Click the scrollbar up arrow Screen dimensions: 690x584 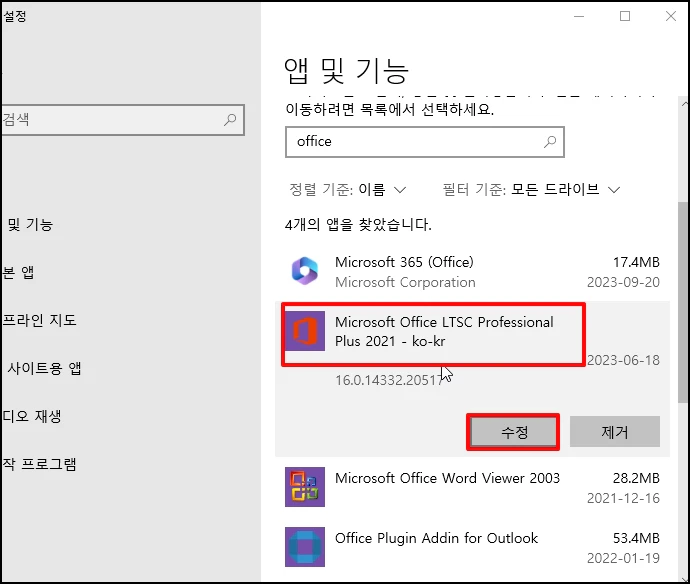(x=684, y=104)
